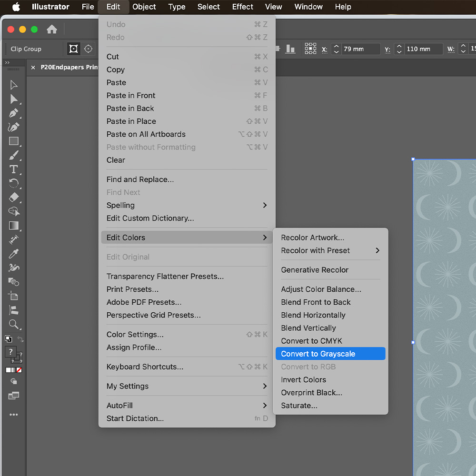Select the Artboard tool
The width and height of the screenshot is (476, 476).
pos(13,296)
